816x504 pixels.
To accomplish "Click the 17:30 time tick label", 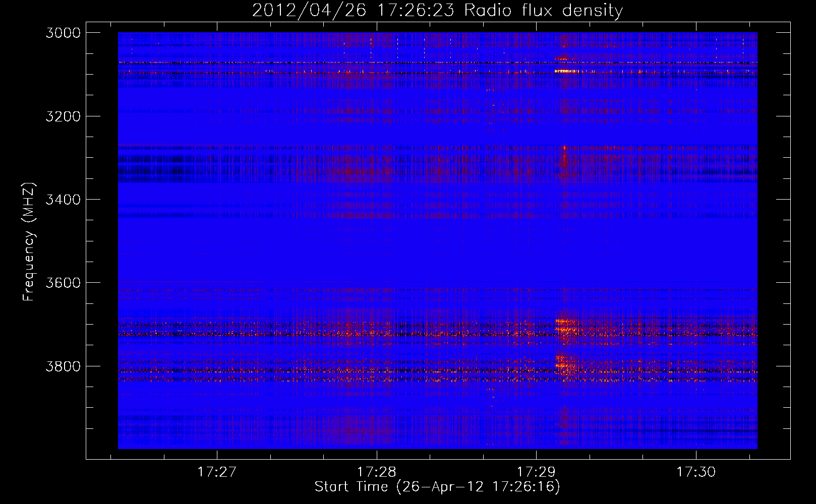I will coord(696,472).
